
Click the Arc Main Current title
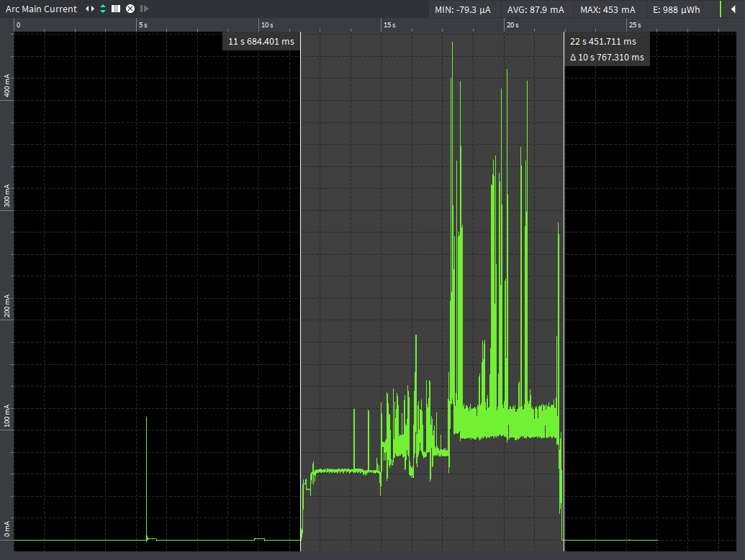[x=41, y=9]
